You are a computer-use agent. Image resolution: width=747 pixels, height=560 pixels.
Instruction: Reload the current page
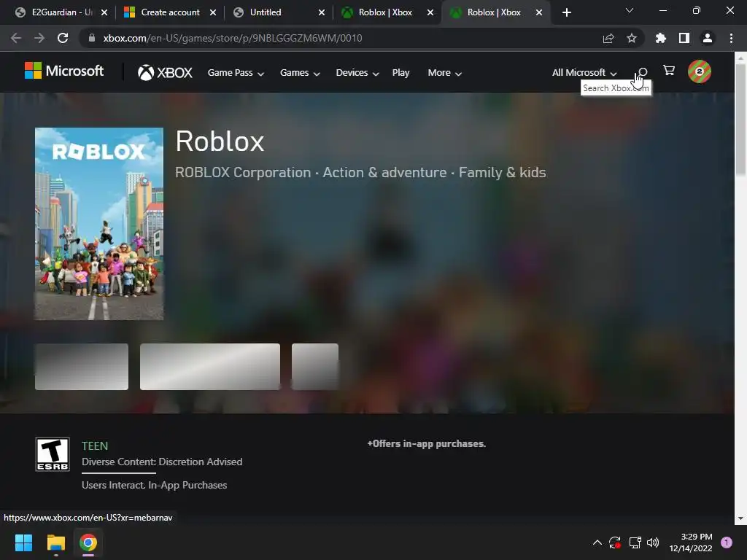[x=63, y=38]
